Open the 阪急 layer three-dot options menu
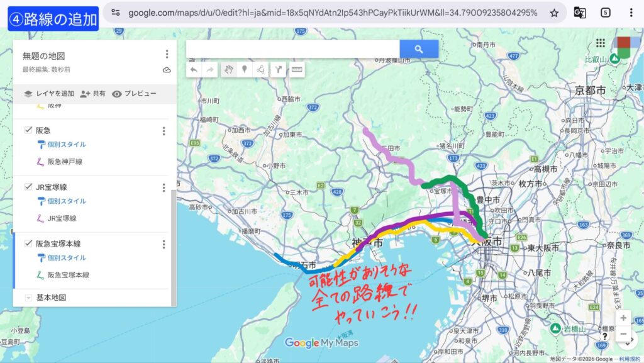Viewport: 644px width, 363px height. click(x=164, y=131)
